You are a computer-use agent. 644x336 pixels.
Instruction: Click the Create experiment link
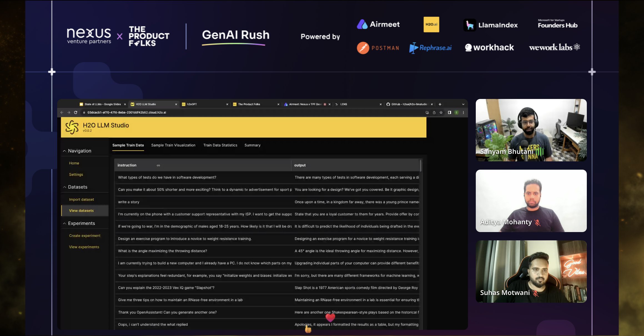pos(85,236)
